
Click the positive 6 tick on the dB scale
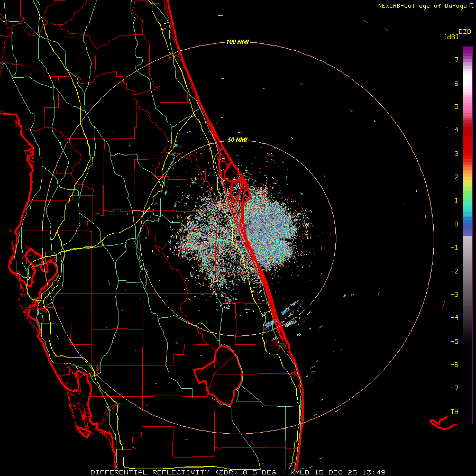(x=456, y=83)
